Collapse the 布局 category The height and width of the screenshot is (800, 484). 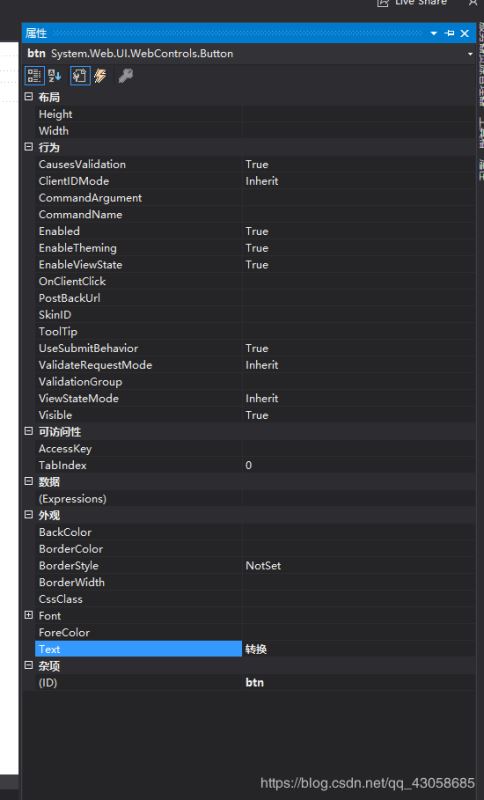coord(29,96)
